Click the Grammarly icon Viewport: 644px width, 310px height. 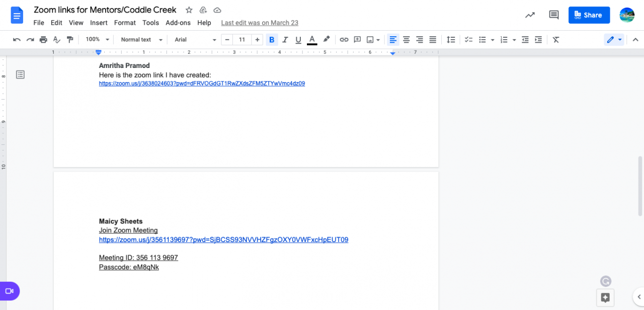(606, 281)
